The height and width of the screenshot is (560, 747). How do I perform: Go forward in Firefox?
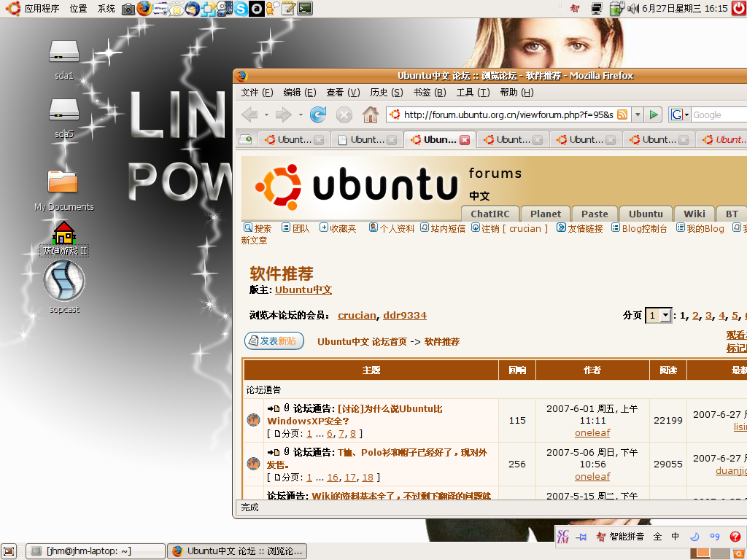pos(284,114)
